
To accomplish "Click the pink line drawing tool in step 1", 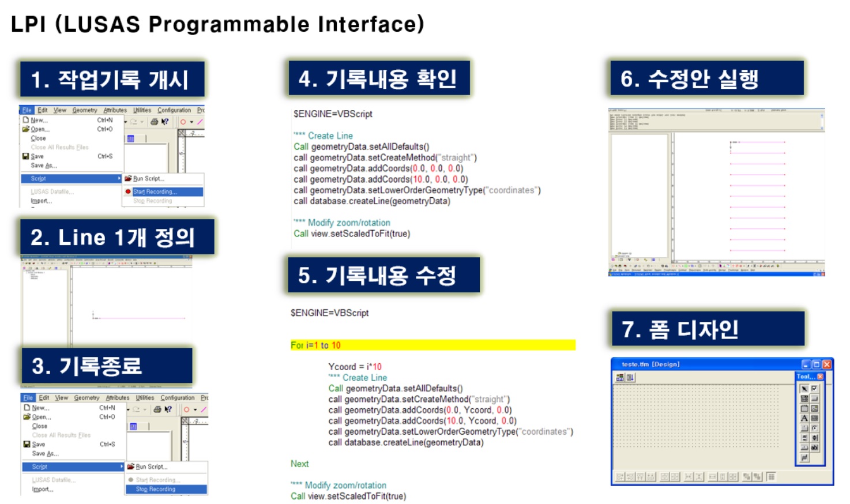I will [200, 122].
